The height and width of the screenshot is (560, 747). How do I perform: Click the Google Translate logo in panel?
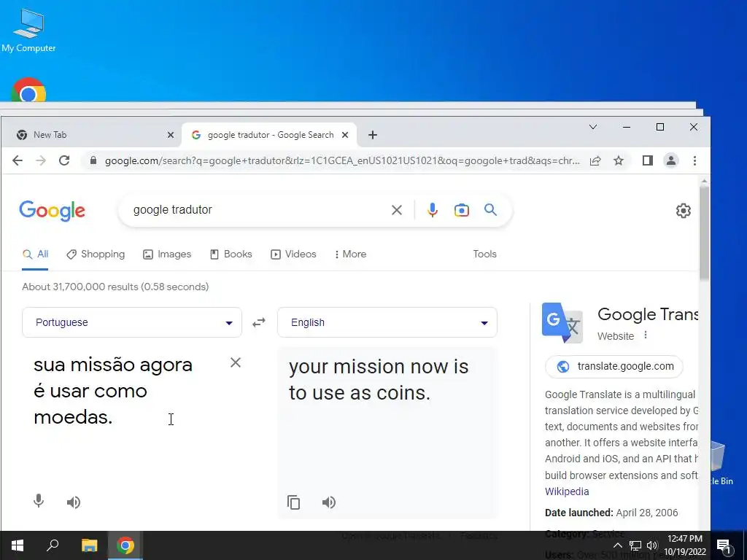coord(562,323)
